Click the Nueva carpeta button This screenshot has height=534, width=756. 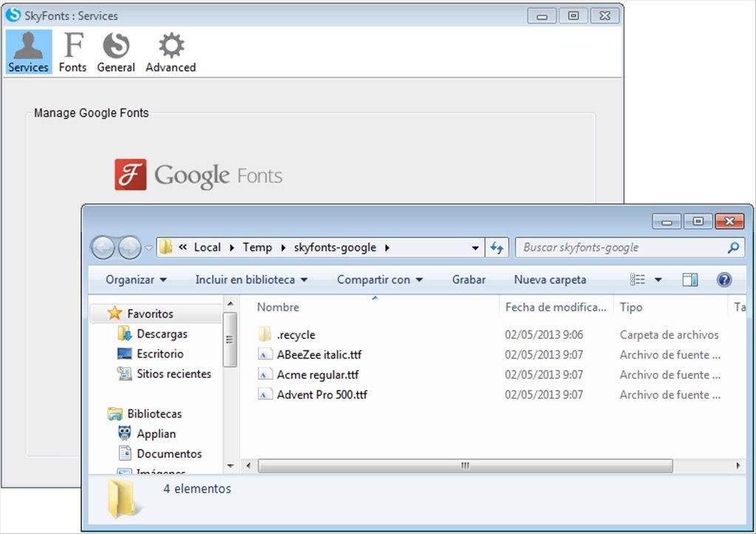550,279
